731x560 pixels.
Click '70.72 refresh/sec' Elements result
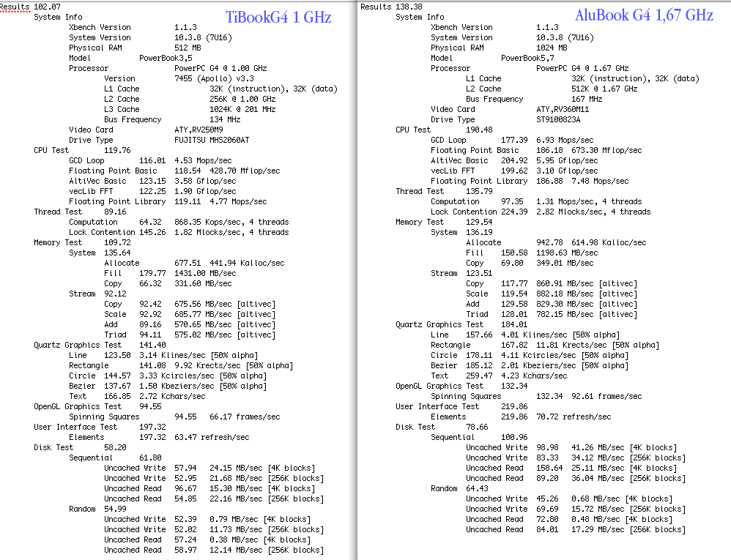574,417
